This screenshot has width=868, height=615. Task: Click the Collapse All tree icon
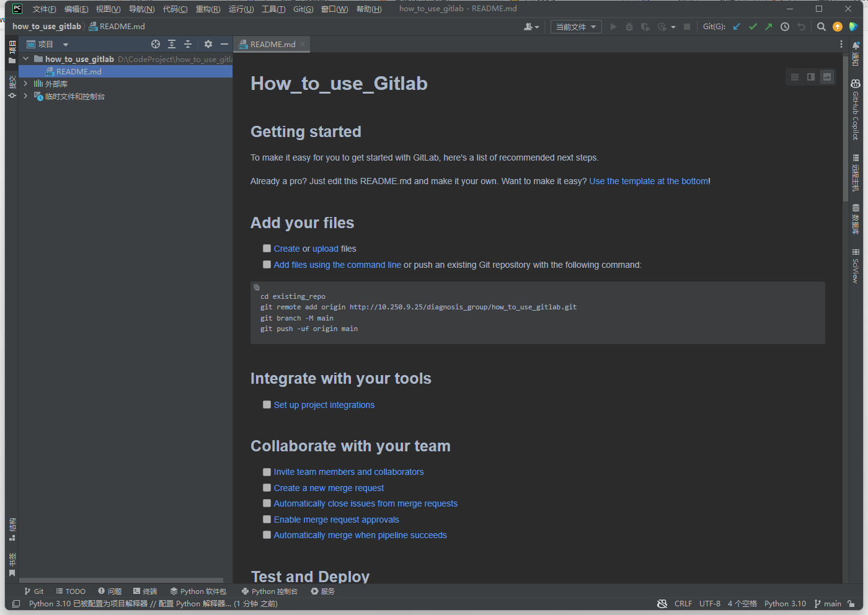188,44
